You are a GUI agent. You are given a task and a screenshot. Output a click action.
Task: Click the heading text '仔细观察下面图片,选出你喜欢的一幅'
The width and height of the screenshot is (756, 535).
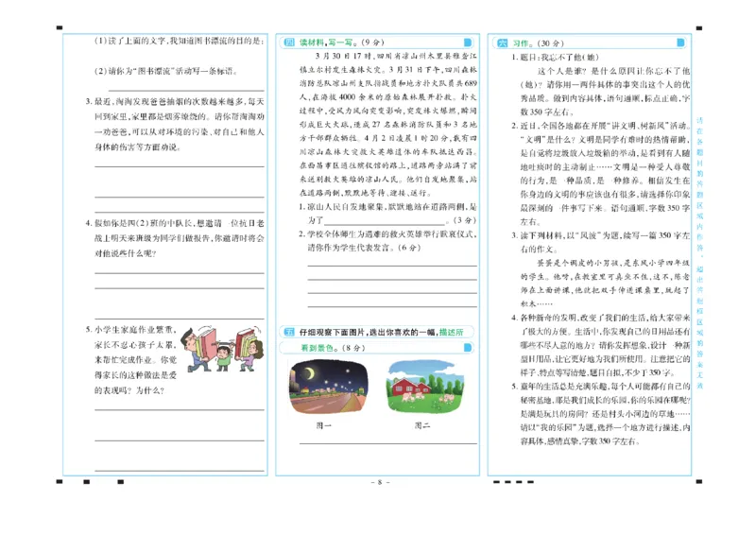click(x=369, y=332)
